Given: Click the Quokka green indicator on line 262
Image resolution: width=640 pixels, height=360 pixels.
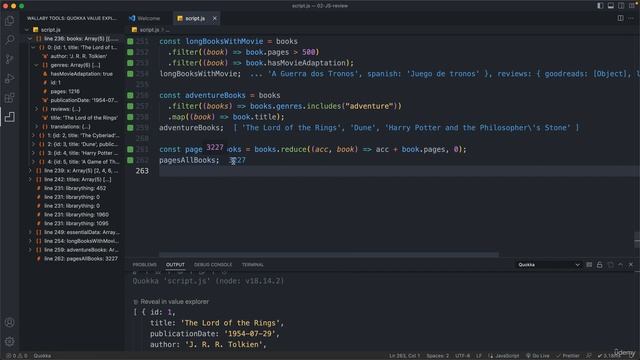Looking at the screenshot, I should [130, 160].
